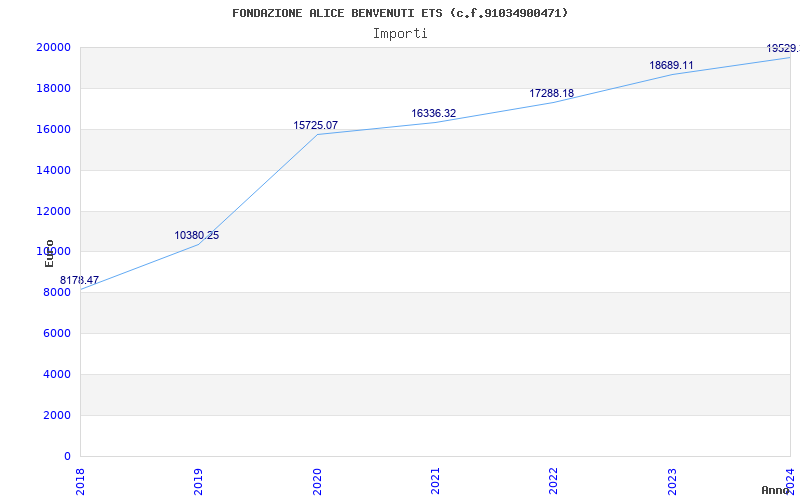Click the y-axis value 14000
Image resolution: width=800 pixels, height=500 pixels.
(53, 170)
